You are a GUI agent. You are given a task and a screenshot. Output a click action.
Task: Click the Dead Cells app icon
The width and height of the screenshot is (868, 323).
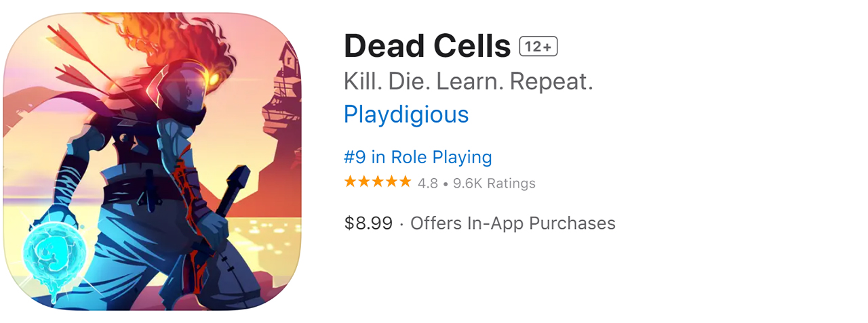pyautogui.click(x=153, y=161)
